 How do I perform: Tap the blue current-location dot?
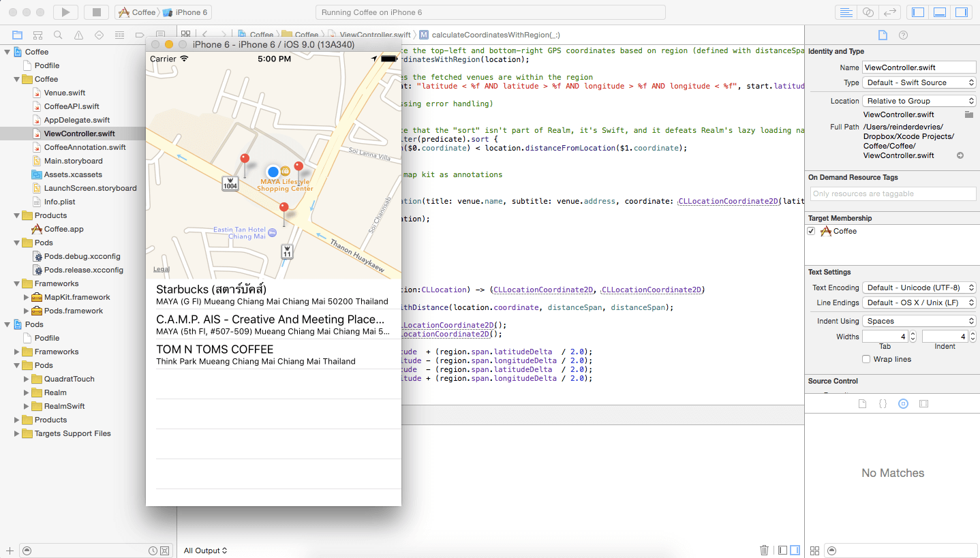(273, 172)
